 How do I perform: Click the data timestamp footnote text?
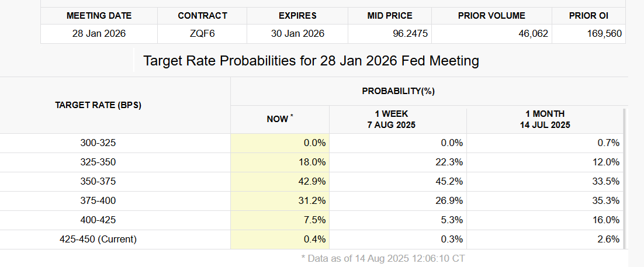(383, 258)
